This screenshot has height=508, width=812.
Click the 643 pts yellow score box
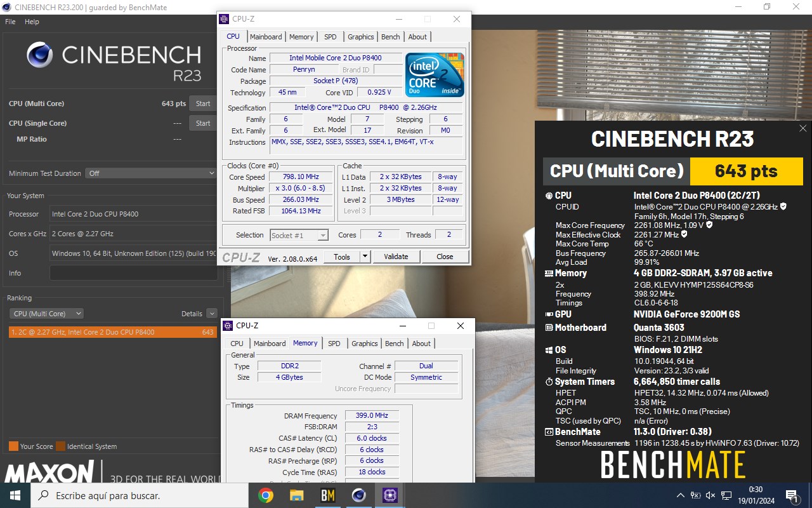745,171
